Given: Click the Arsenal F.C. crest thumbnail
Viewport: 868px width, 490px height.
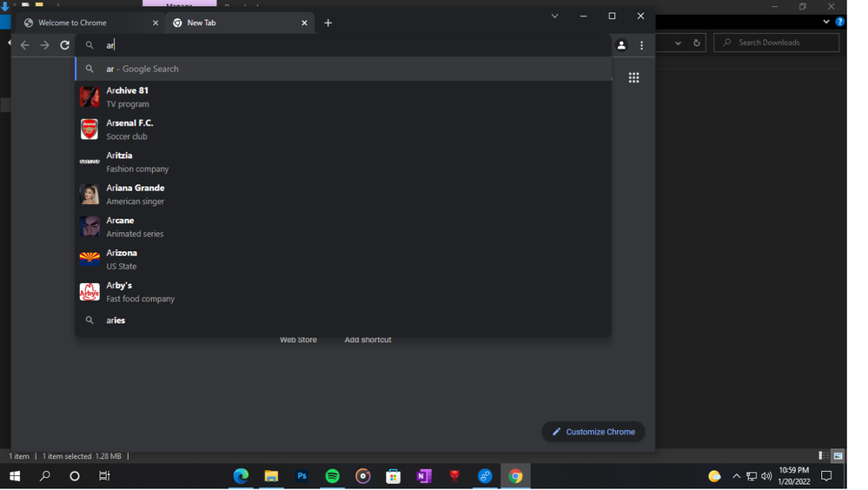Looking at the screenshot, I should [89, 129].
